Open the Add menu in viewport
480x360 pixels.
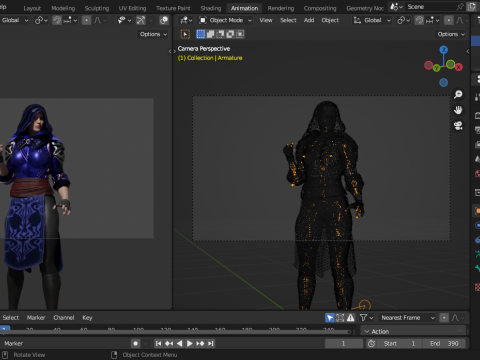309,20
